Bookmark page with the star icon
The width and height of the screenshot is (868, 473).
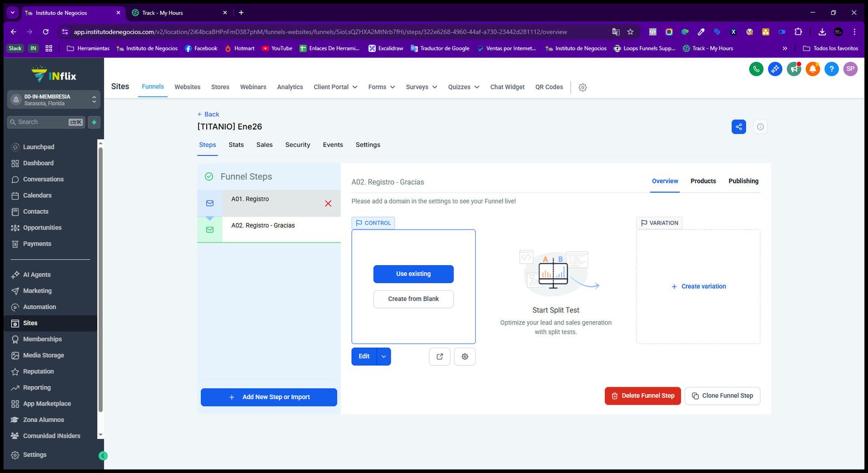coord(630,32)
